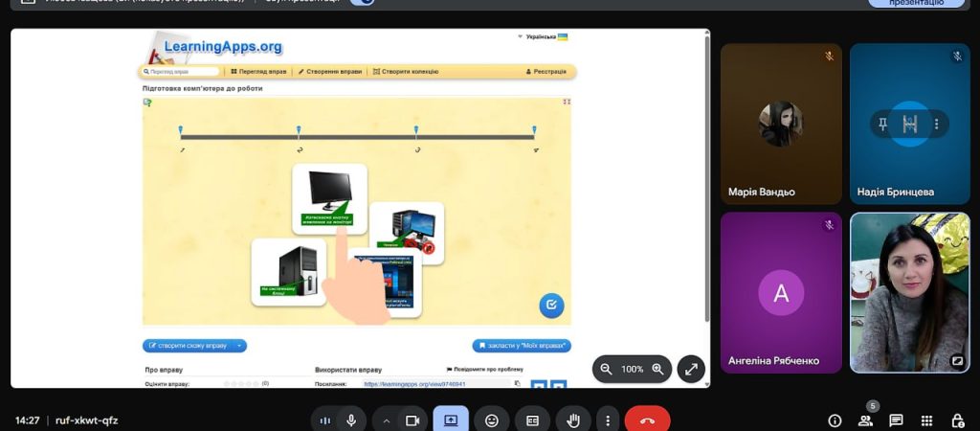Show the participants list
Viewport: 980px width, 431px height.
tap(865, 420)
